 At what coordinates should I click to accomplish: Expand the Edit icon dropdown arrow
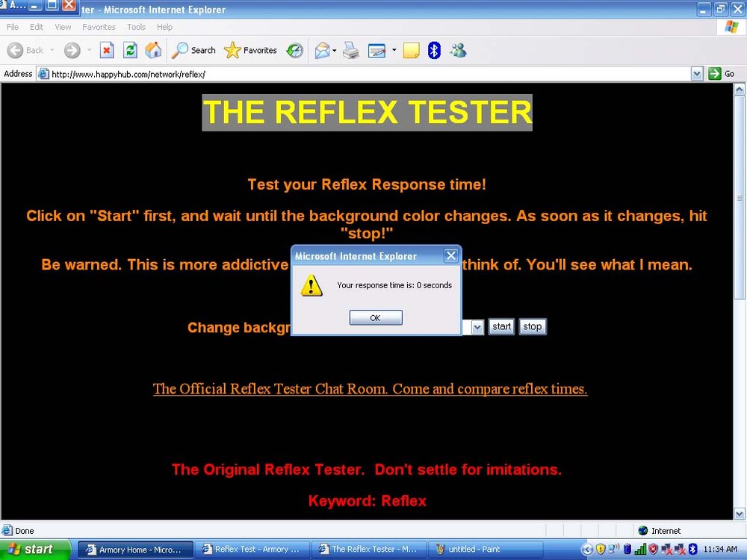pyautogui.click(x=394, y=50)
